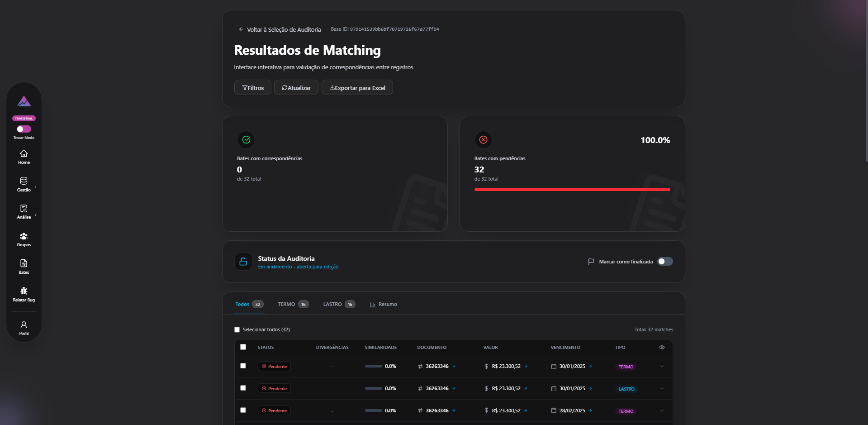
Task: Enable the Marcar como finalizada switch
Action: coord(665,262)
